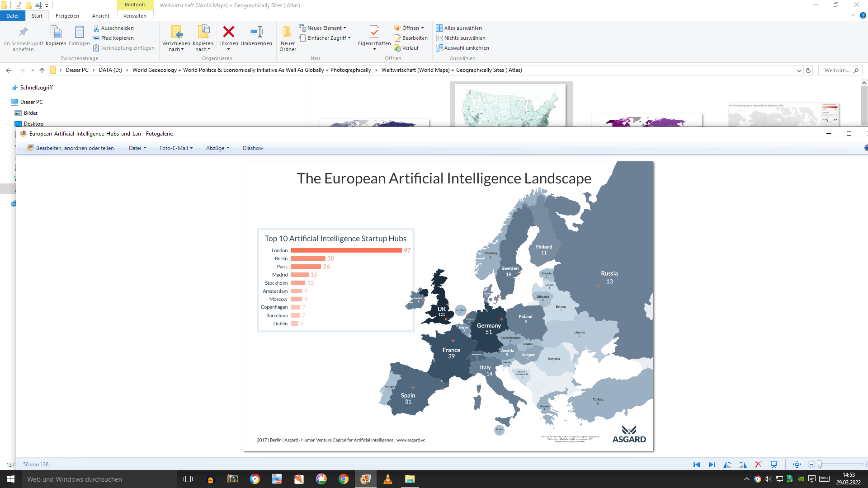Click the Kopieren icon in the ribbon
The height and width of the screenshot is (488, 868).
(56, 33)
